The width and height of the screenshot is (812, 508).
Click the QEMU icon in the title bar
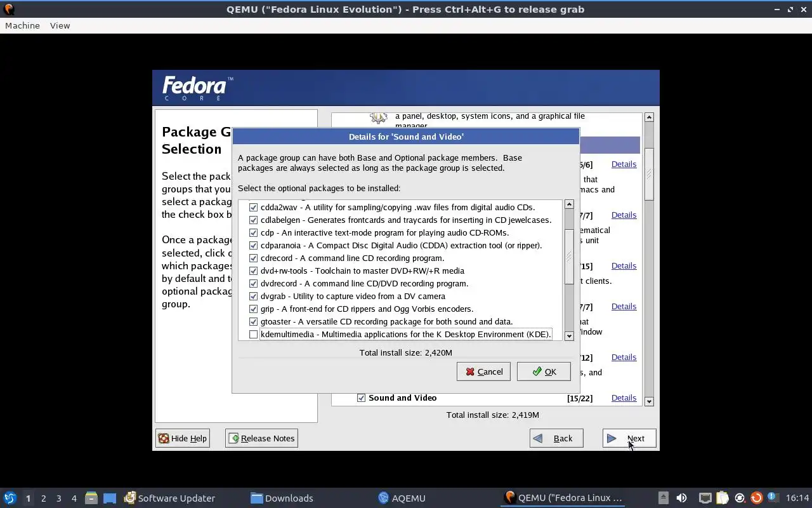point(9,9)
